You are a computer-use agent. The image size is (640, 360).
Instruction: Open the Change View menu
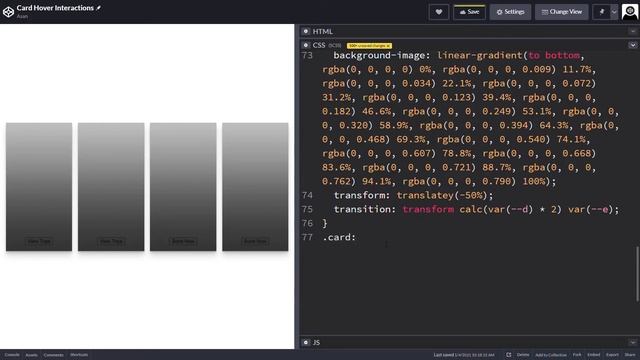562,12
